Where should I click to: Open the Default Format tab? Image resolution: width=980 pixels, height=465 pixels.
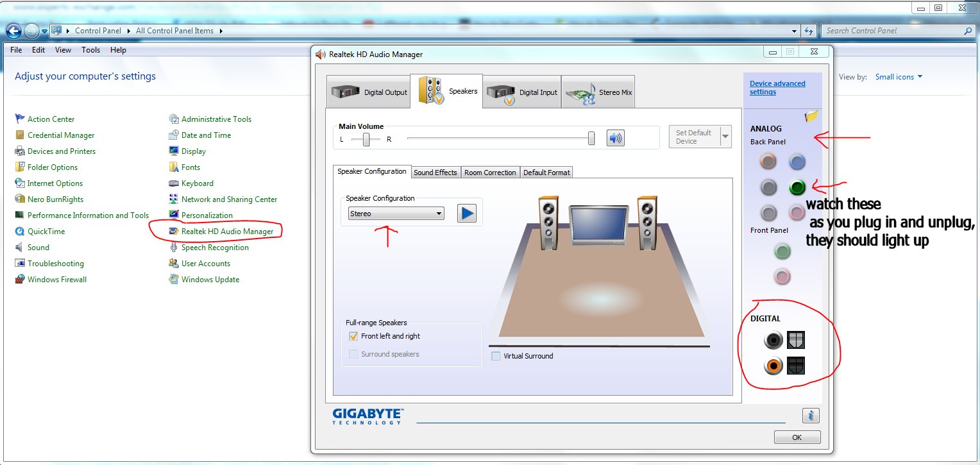pos(546,173)
